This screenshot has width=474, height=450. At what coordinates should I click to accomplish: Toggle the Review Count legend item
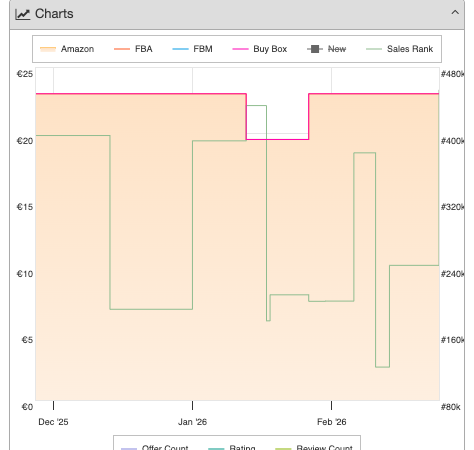tap(314, 447)
